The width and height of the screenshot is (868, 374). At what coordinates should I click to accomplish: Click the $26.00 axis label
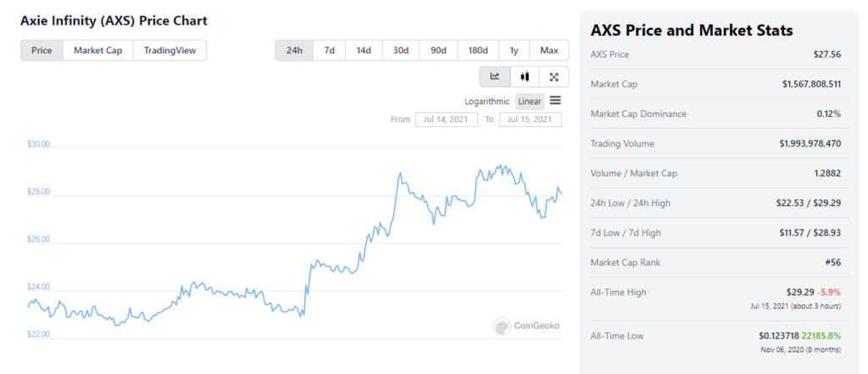coord(39,239)
